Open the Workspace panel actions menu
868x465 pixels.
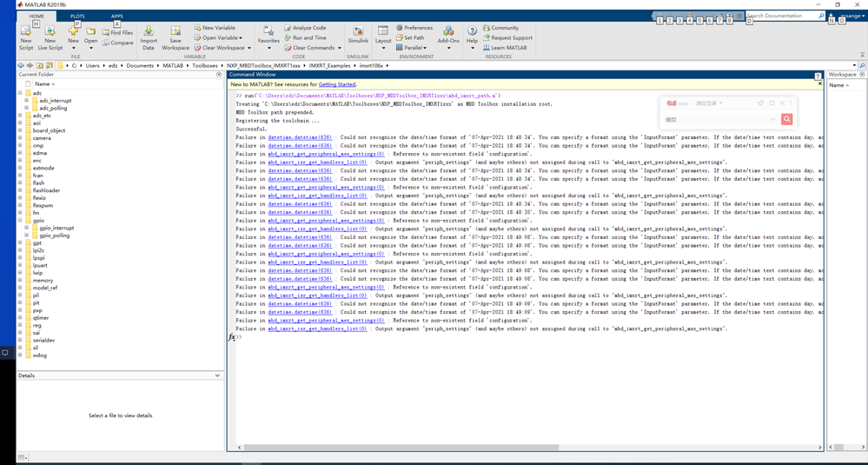click(x=861, y=74)
